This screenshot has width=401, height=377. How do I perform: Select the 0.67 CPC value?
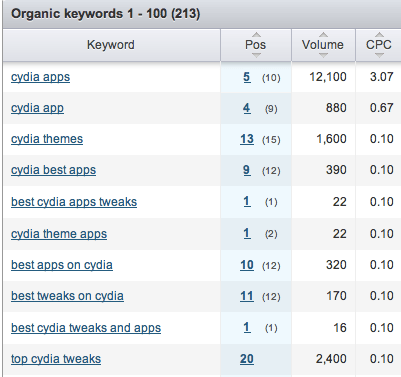pyautogui.click(x=382, y=108)
